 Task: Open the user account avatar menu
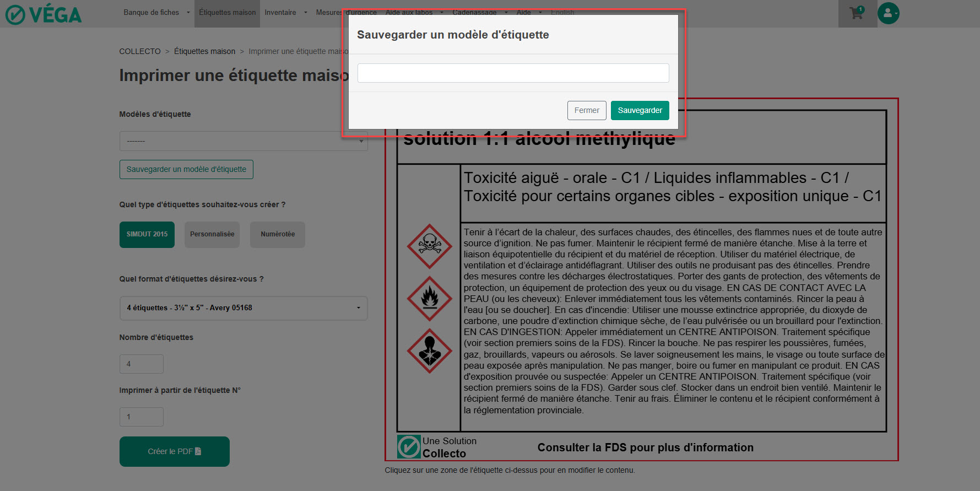click(888, 13)
